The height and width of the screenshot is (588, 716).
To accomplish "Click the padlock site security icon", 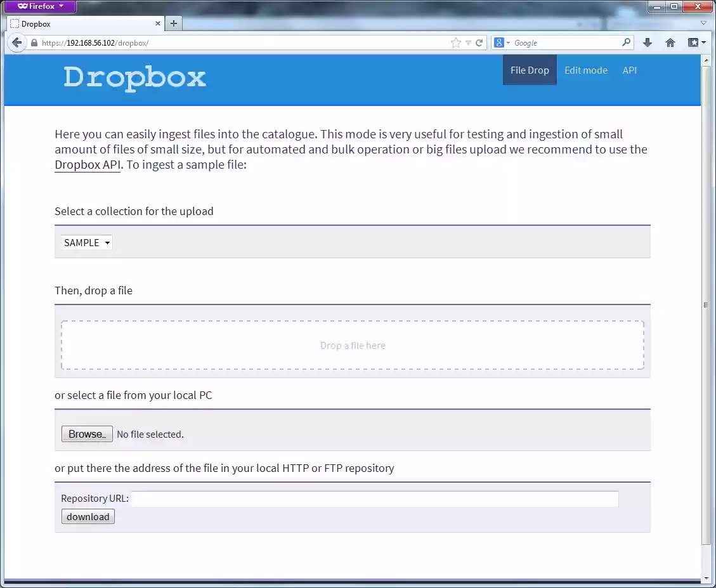I will click(34, 43).
